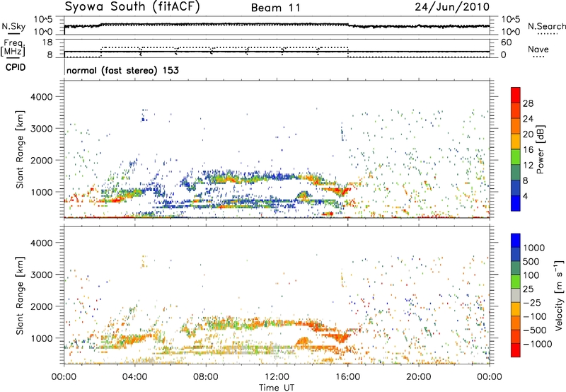Click the "CPID" label

(16, 67)
